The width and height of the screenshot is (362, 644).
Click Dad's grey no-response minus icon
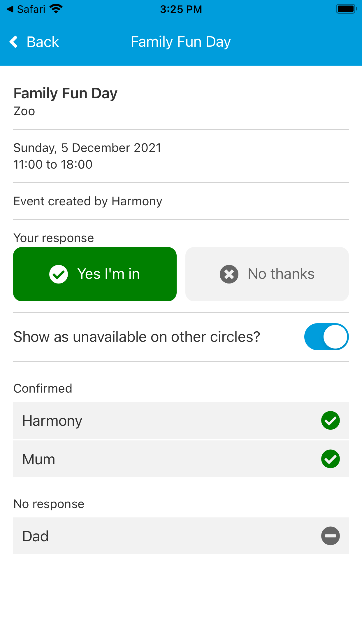[x=330, y=536]
